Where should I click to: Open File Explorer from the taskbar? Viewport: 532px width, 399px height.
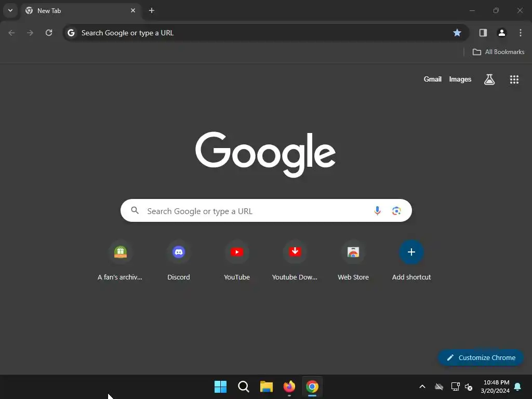tap(267, 387)
